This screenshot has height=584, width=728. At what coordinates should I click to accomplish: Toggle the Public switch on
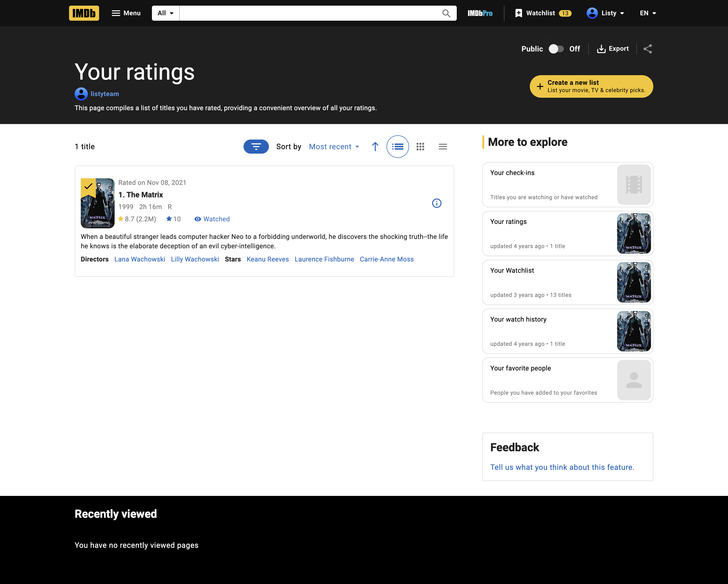556,49
